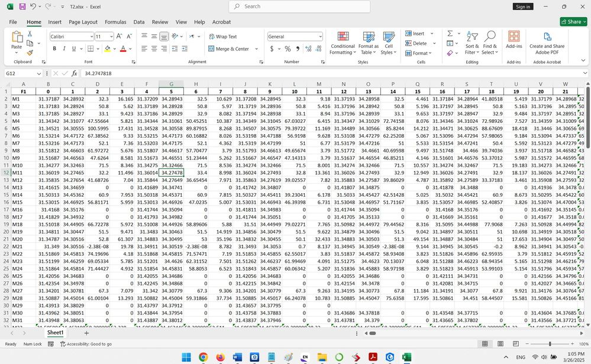Click the Sign in button
Viewport: 591px width, 364px height.
pos(523,6)
